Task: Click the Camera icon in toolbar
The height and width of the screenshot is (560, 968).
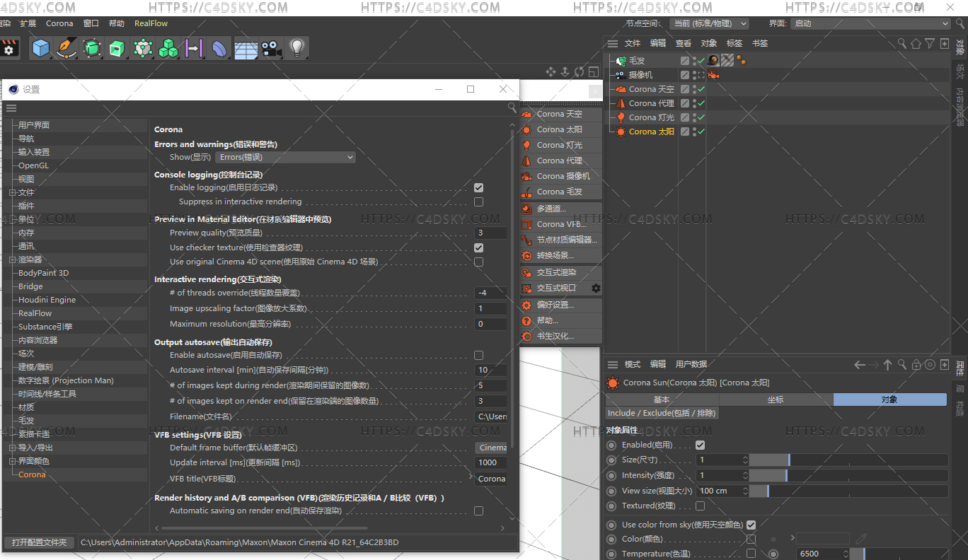Action: click(270, 49)
